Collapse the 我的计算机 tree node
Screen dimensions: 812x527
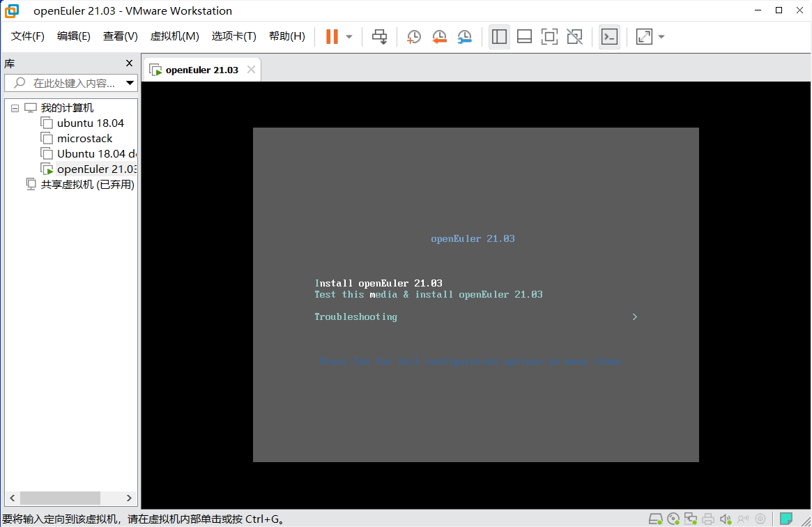(x=15, y=107)
